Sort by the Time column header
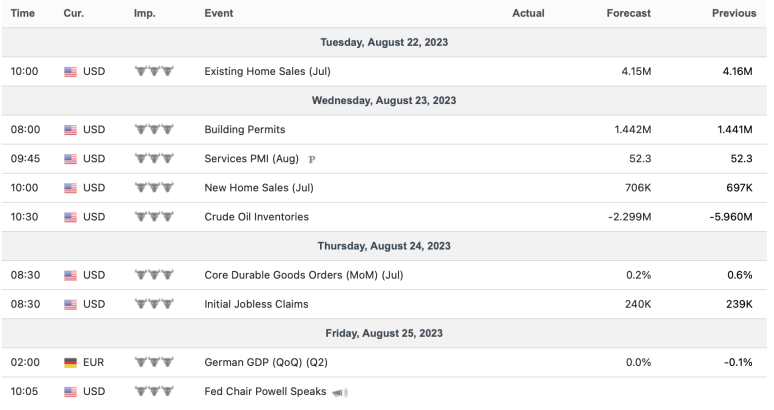Viewport: 774px width, 410px height. [23, 13]
